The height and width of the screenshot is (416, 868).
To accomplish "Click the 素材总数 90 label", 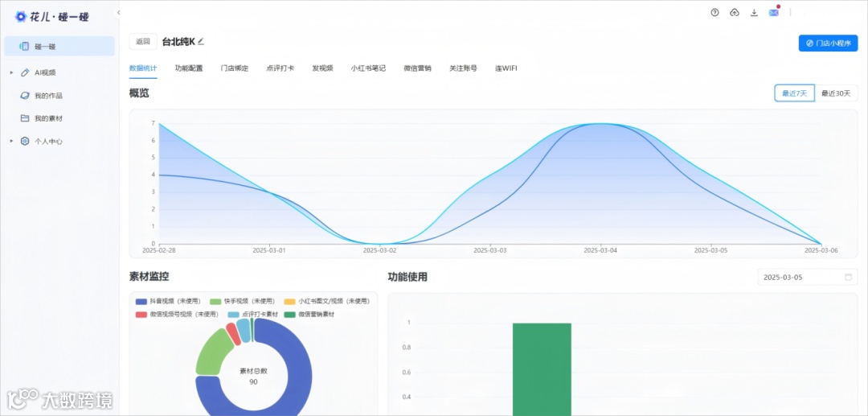I will [253, 376].
